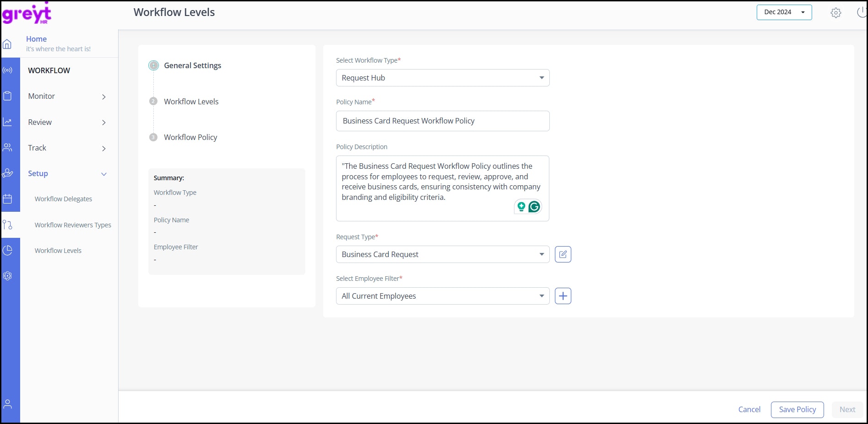Select the General Settings step label
868x424 pixels.
193,65
